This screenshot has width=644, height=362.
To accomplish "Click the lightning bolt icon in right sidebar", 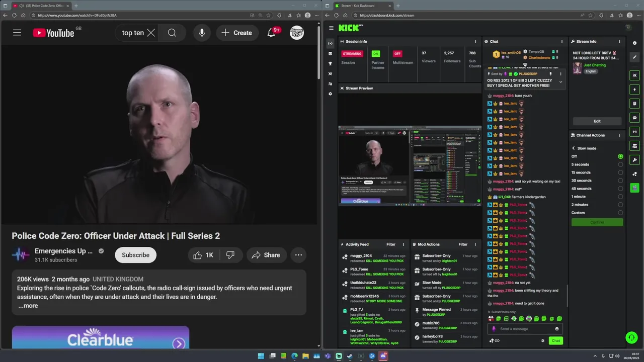I will tap(634, 89).
